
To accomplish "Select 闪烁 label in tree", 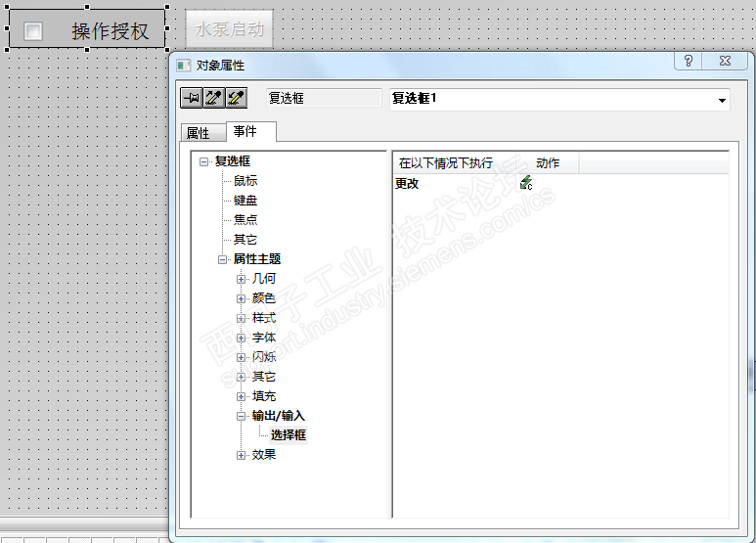I will (x=264, y=357).
